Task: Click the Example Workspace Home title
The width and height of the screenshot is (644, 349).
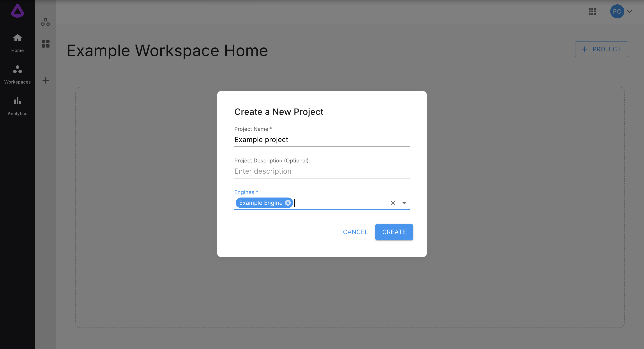Action: coord(167,51)
